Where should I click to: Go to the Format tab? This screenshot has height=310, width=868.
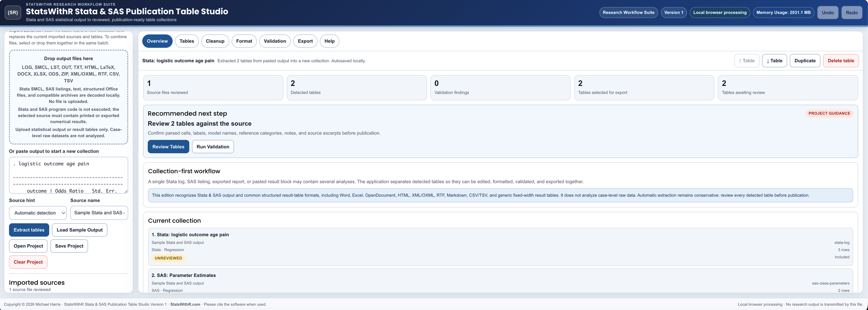point(244,41)
